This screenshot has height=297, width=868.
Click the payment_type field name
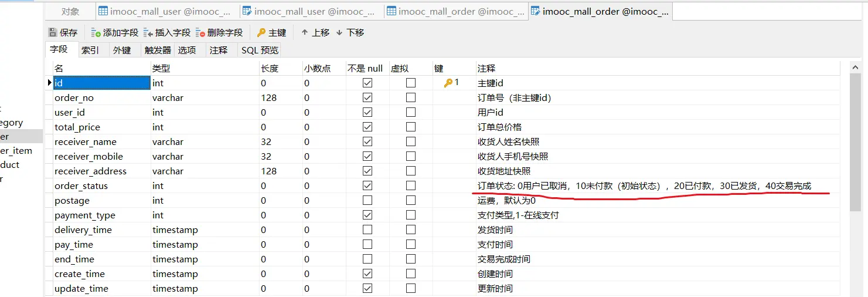pyautogui.click(x=85, y=215)
